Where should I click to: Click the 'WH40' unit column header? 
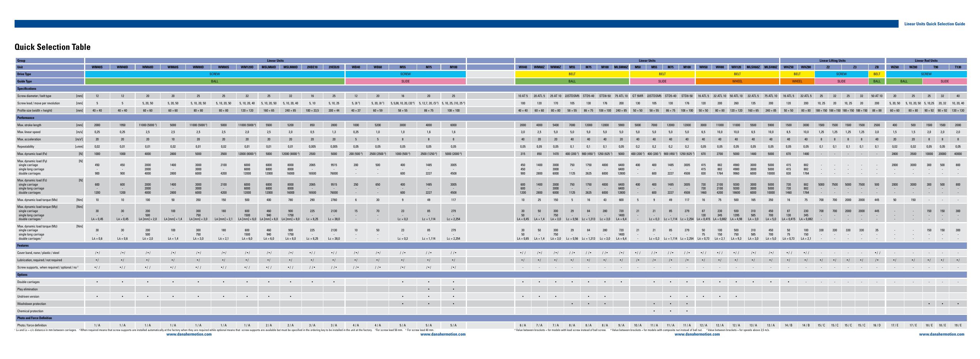click(523, 67)
